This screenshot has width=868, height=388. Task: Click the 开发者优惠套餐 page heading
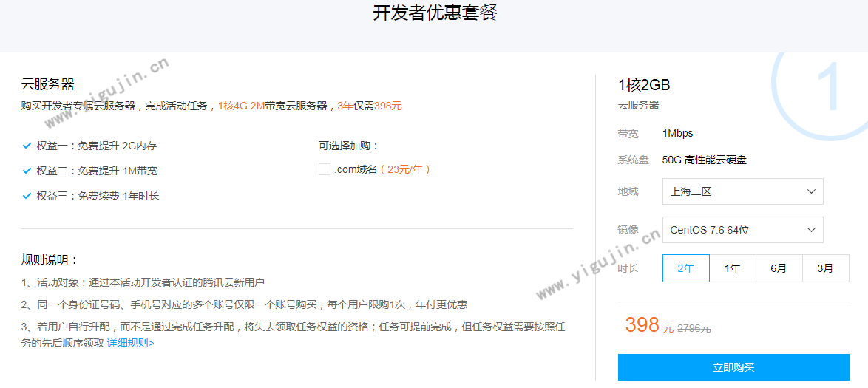434,13
